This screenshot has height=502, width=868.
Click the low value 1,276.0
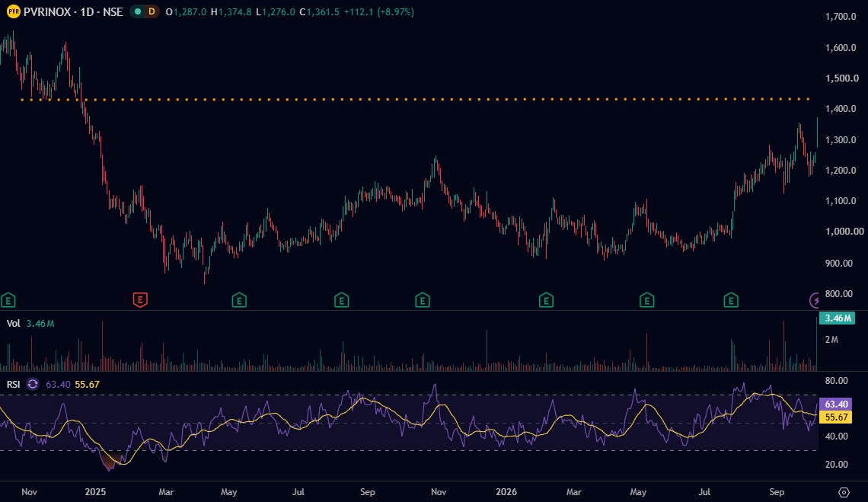click(x=279, y=11)
